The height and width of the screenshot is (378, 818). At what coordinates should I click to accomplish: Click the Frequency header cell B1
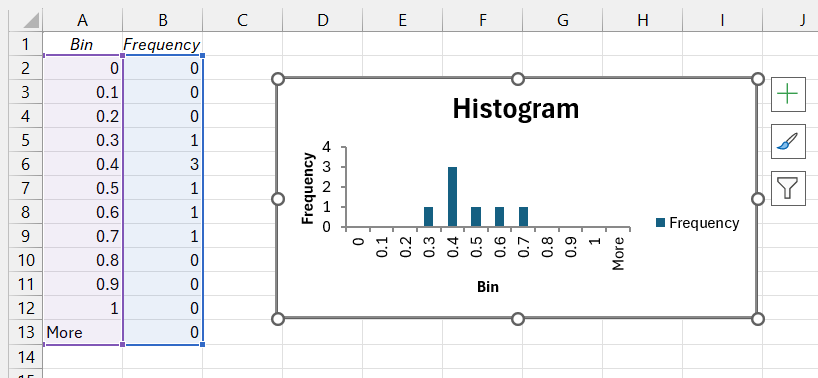coord(163,44)
